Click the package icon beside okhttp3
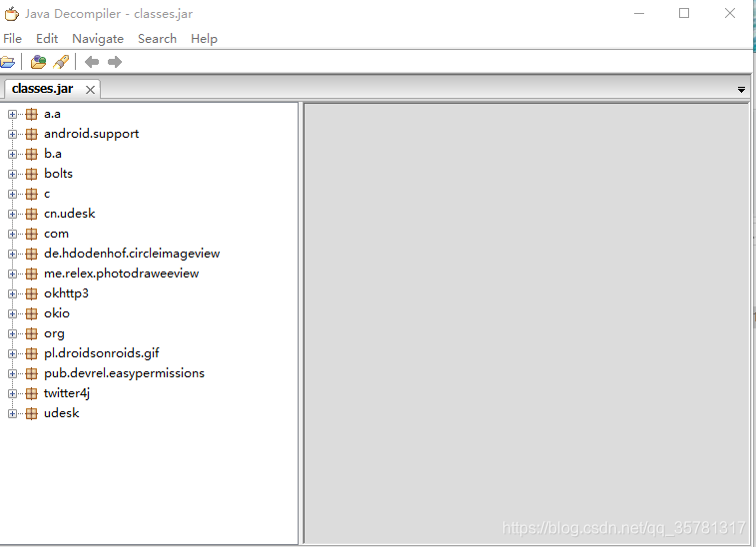The image size is (756, 547). point(31,294)
